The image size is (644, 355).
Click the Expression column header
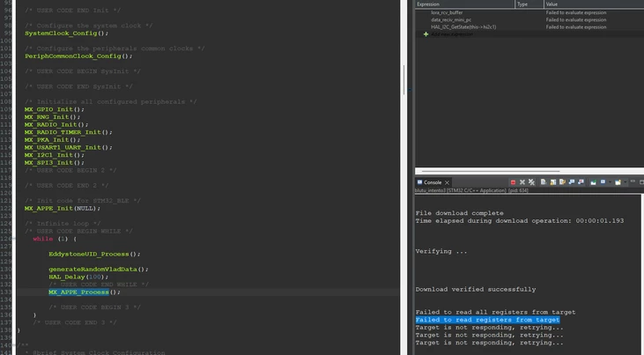tap(465, 4)
